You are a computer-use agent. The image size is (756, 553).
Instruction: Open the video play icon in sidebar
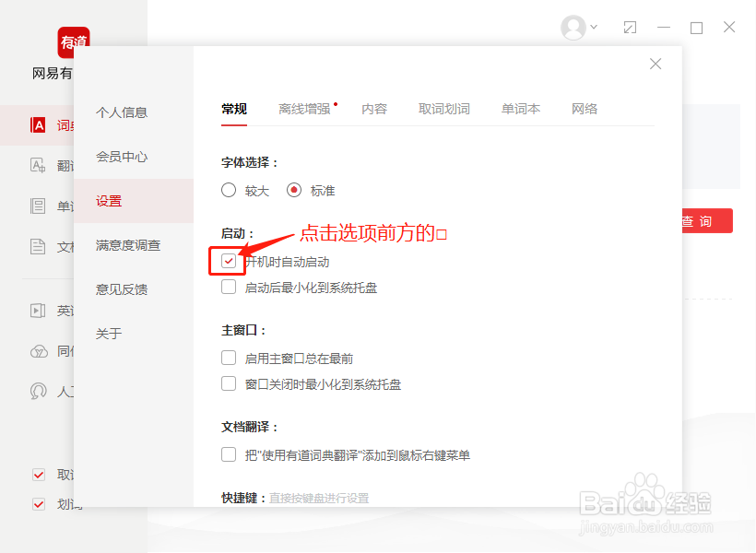point(38,310)
